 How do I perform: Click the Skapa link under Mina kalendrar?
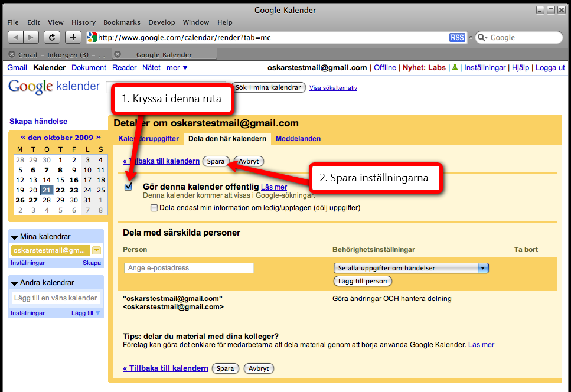tap(92, 263)
